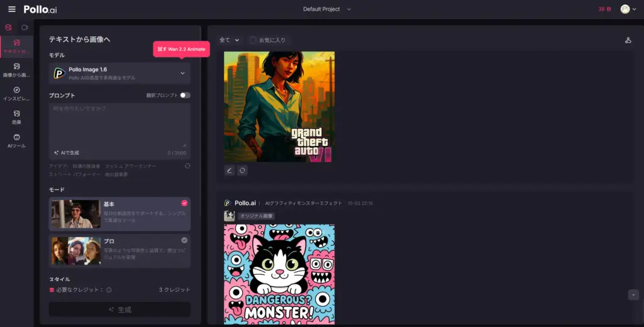Image resolution: width=644 pixels, height=327 pixels.
Task: Refresh the prompt idea suggestions
Action: 187,166
